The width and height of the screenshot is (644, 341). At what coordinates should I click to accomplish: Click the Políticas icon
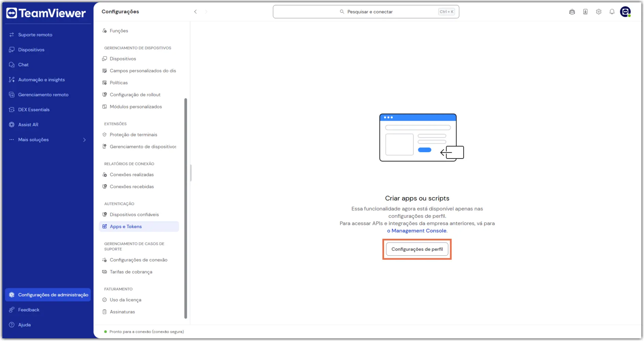[105, 83]
